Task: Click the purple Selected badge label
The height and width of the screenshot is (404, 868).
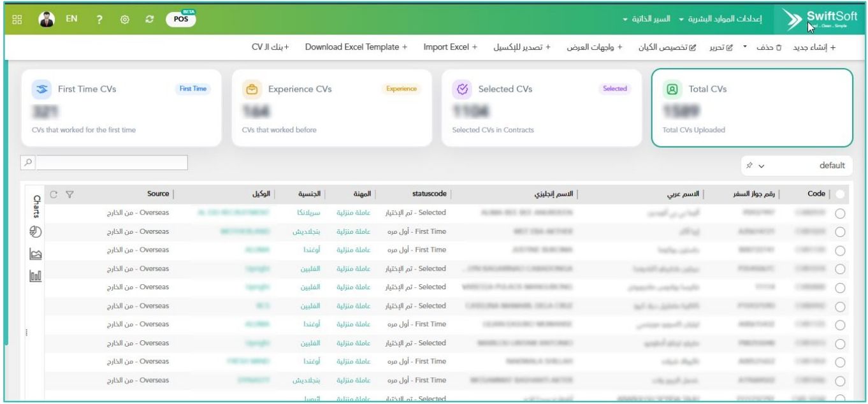Action: click(x=614, y=89)
